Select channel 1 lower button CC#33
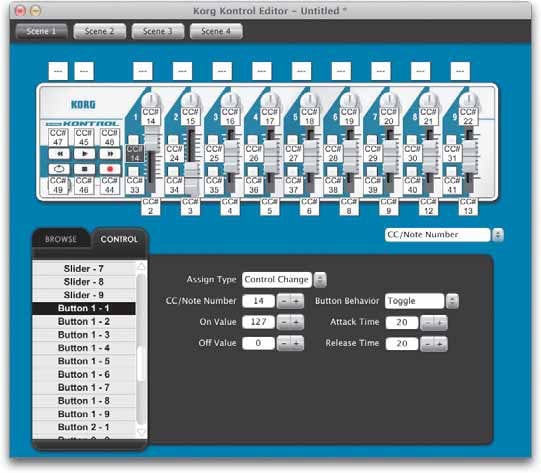Image resolution: width=541 pixels, height=473 pixels. tap(135, 185)
